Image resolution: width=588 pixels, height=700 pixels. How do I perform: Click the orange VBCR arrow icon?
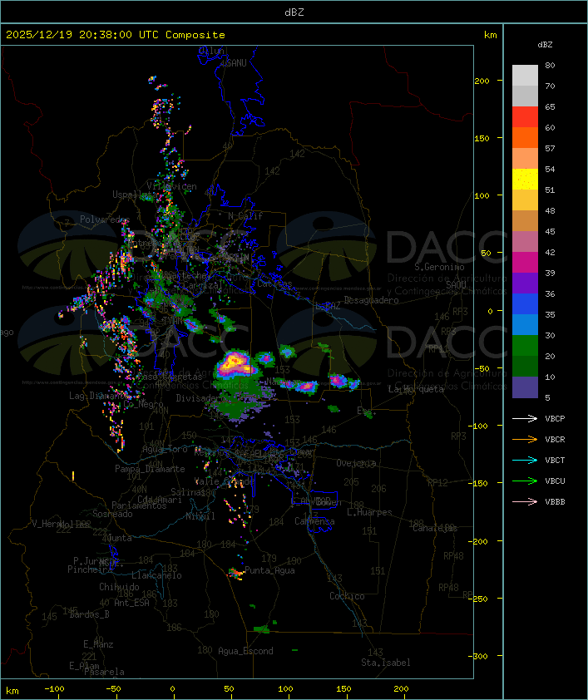click(525, 439)
